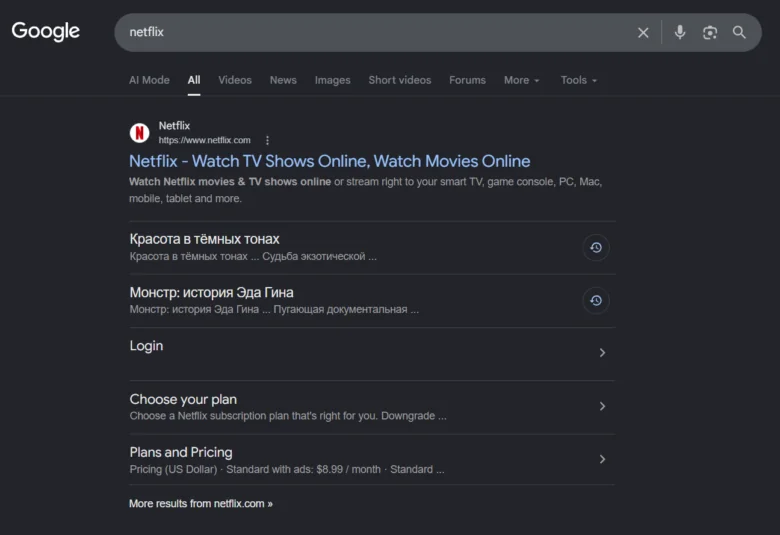The height and width of the screenshot is (535, 780).
Task: Select the All results tab
Action: (194, 80)
